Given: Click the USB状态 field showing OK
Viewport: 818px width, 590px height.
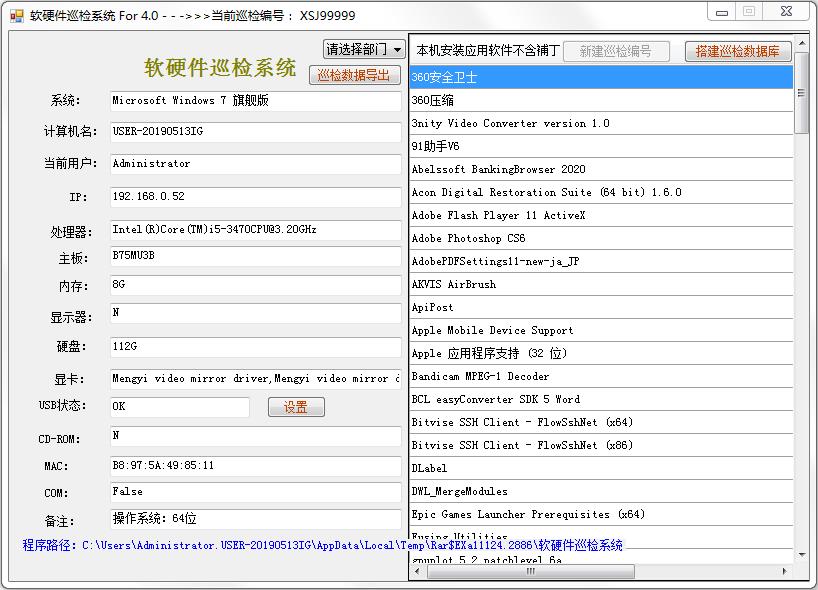Looking at the screenshot, I should click(x=180, y=407).
